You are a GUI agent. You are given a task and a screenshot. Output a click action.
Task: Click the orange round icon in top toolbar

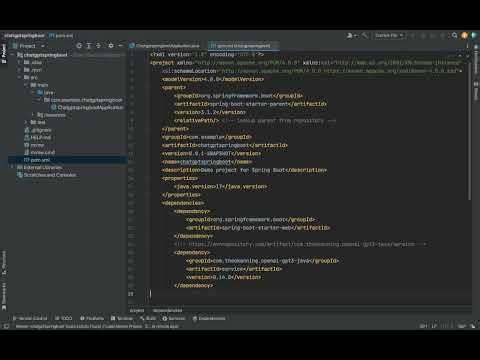[x=464, y=35]
